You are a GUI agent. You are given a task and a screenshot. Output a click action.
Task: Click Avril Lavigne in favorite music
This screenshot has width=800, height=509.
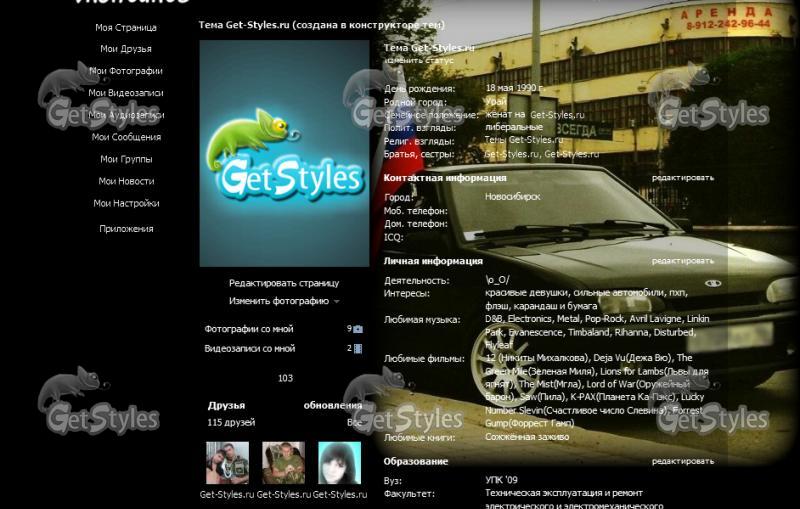(655, 319)
